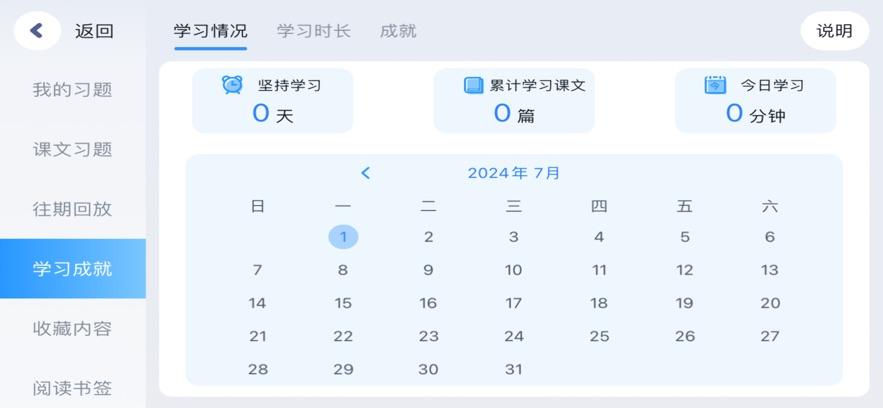Open 我的习题 in the sidebar
Image resolution: width=883 pixels, height=408 pixels.
72,90
